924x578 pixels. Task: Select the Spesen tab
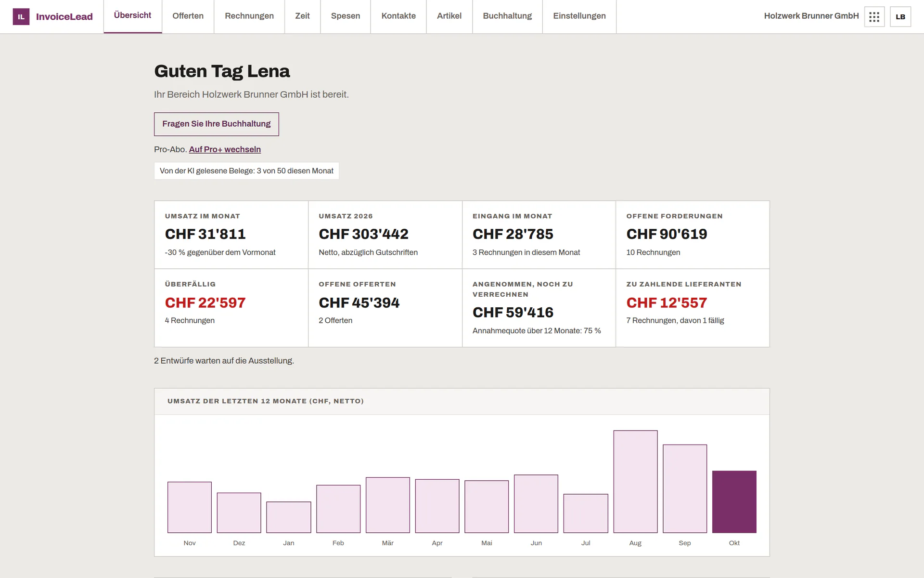tap(346, 16)
